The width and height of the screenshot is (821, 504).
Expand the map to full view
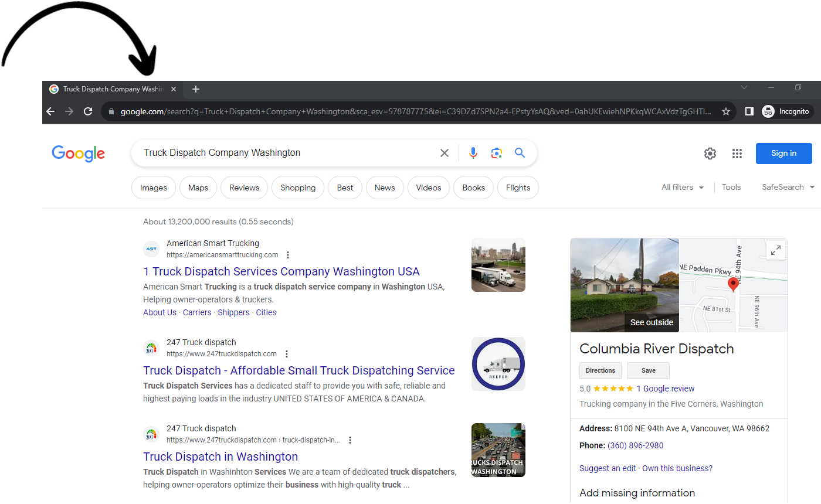coord(775,251)
